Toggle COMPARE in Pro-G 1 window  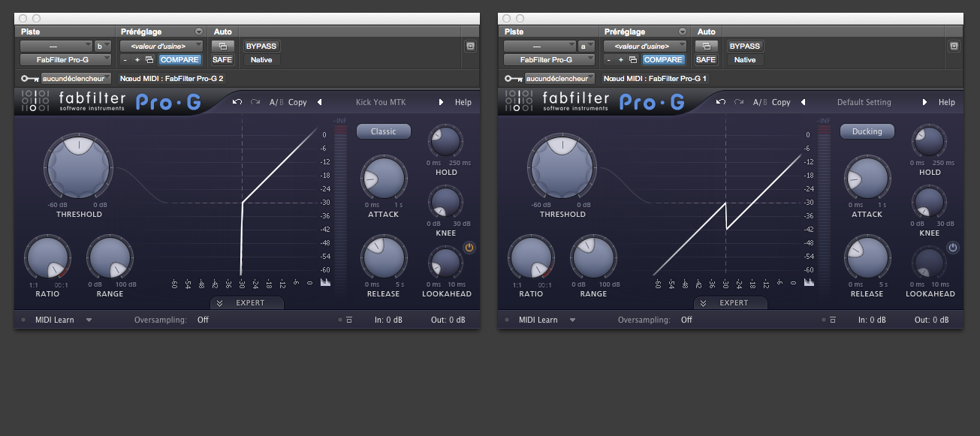(663, 60)
